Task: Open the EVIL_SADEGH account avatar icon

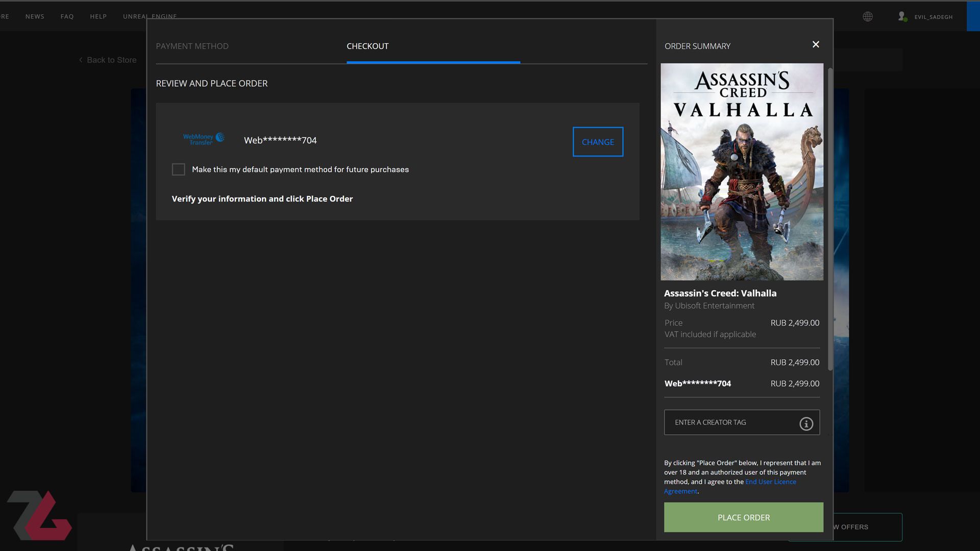Action: [902, 17]
